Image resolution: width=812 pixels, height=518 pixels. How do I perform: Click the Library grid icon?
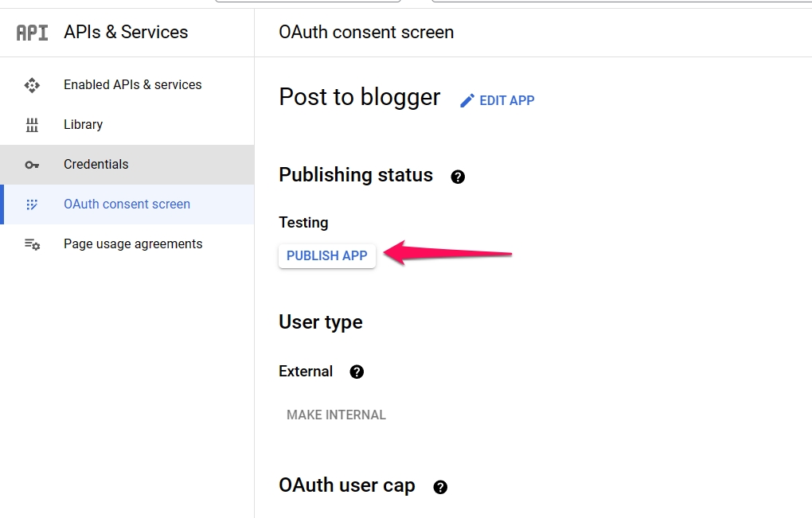coord(32,125)
